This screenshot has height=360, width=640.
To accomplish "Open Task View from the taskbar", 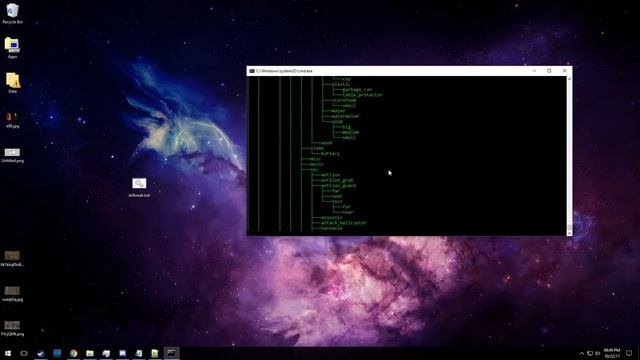I will (24, 353).
